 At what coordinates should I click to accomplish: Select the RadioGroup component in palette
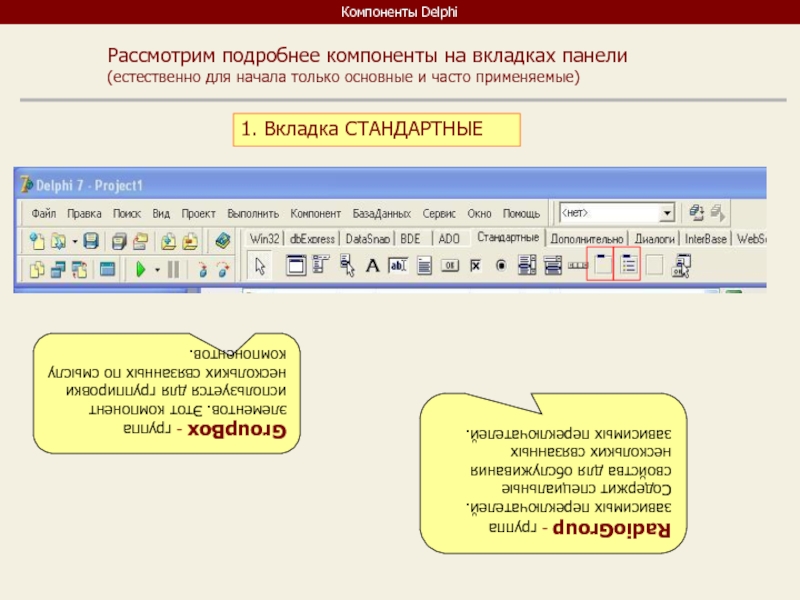(627, 265)
